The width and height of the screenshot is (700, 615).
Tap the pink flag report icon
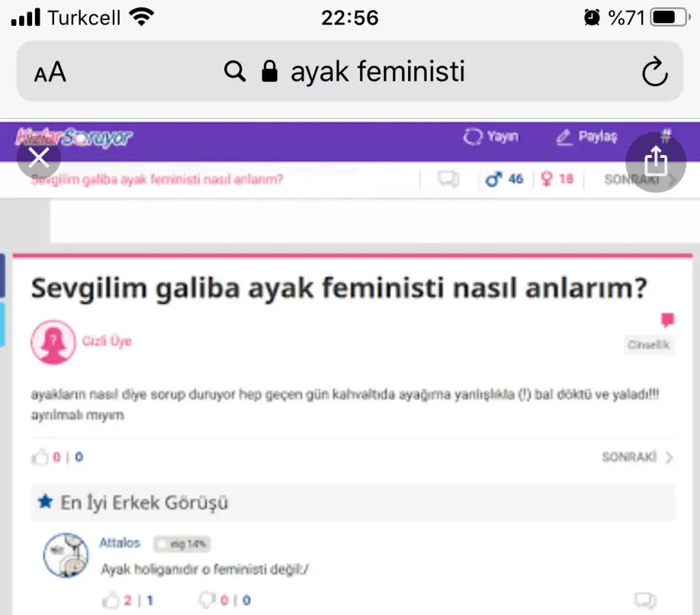pyautogui.click(x=667, y=320)
